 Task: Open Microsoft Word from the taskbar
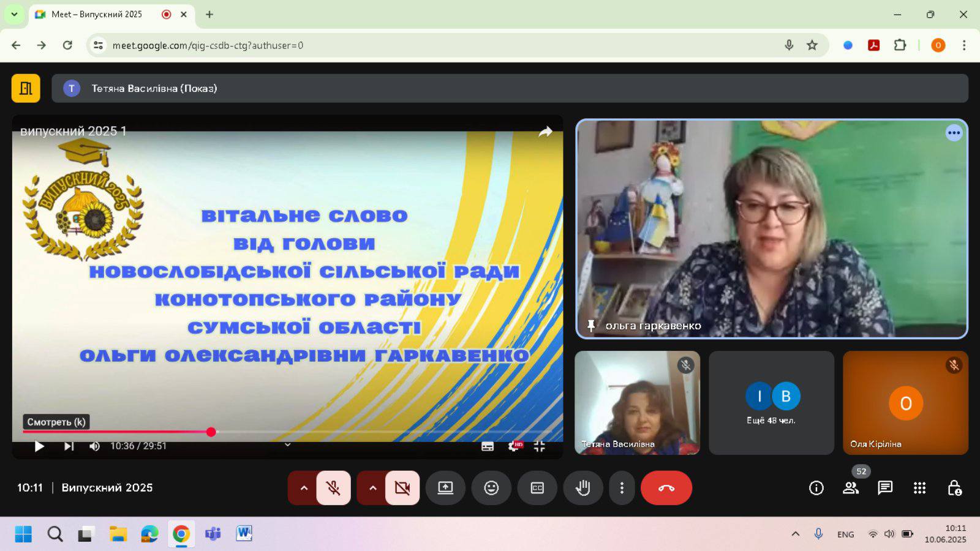[244, 534]
